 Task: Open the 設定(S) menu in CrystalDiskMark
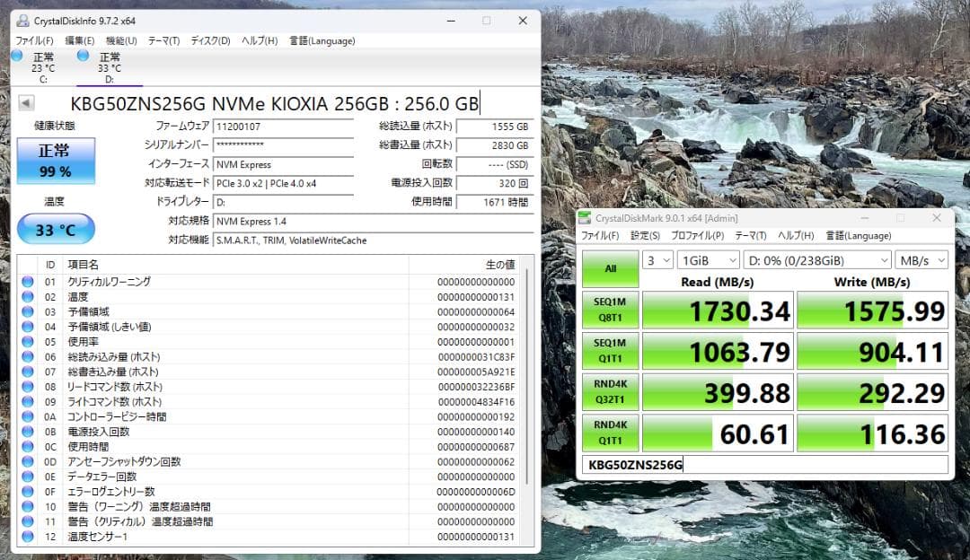(x=643, y=235)
